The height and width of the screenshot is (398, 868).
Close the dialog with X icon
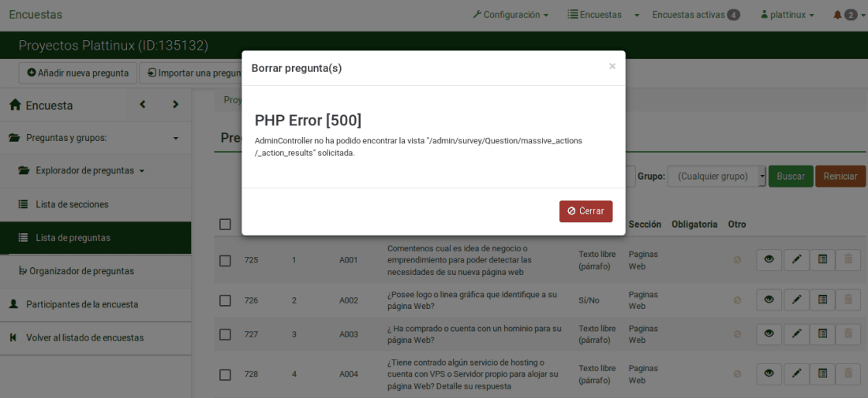612,66
